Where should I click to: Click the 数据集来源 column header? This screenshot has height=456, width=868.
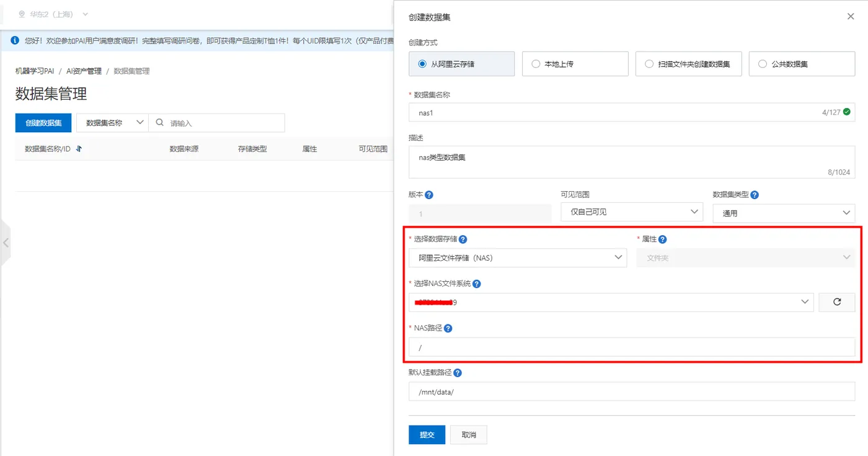[x=184, y=149]
